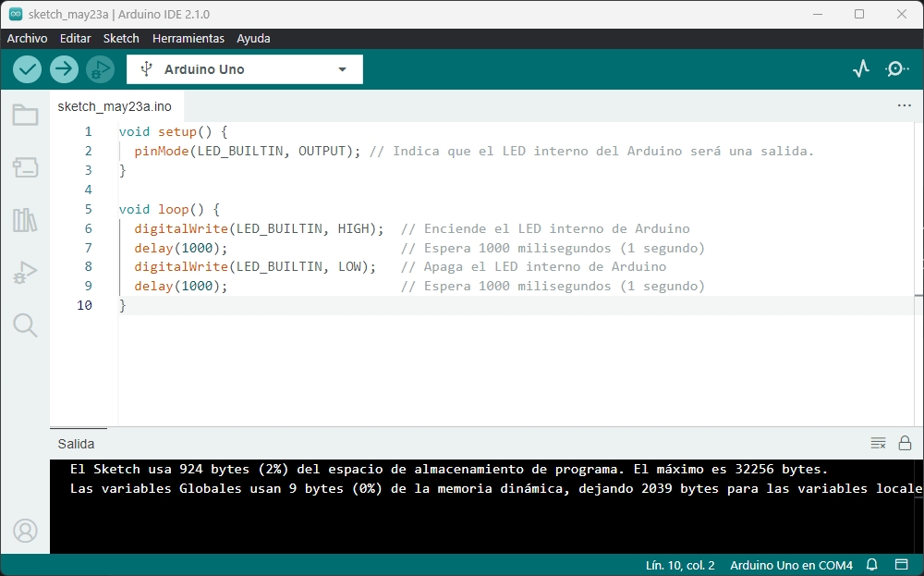Open the tab options three-dots menu

(905, 106)
